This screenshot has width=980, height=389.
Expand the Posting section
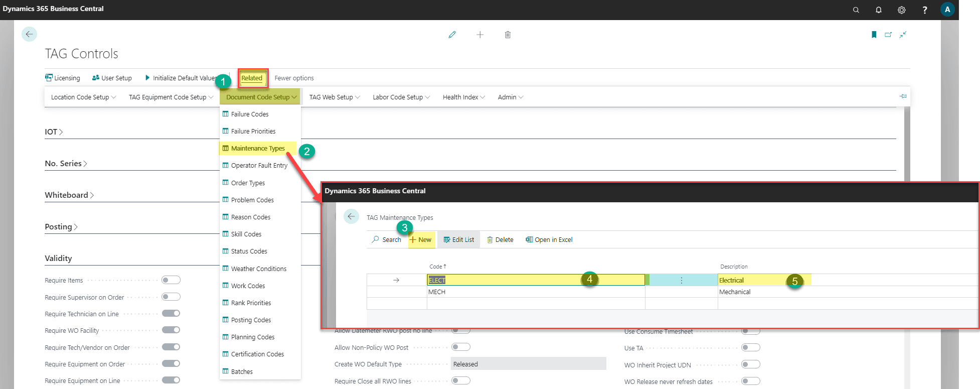tap(61, 227)
